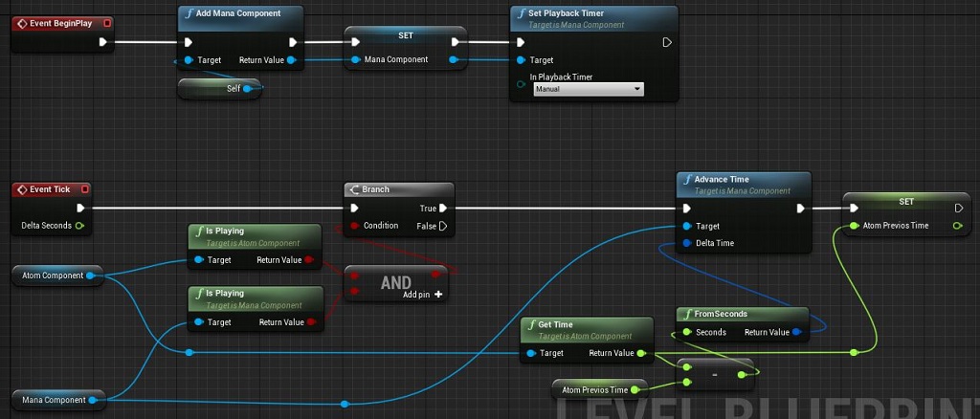Select the Add Mana Component node title
The height and width of the screenshot is (419, 980).
point(238,13)
